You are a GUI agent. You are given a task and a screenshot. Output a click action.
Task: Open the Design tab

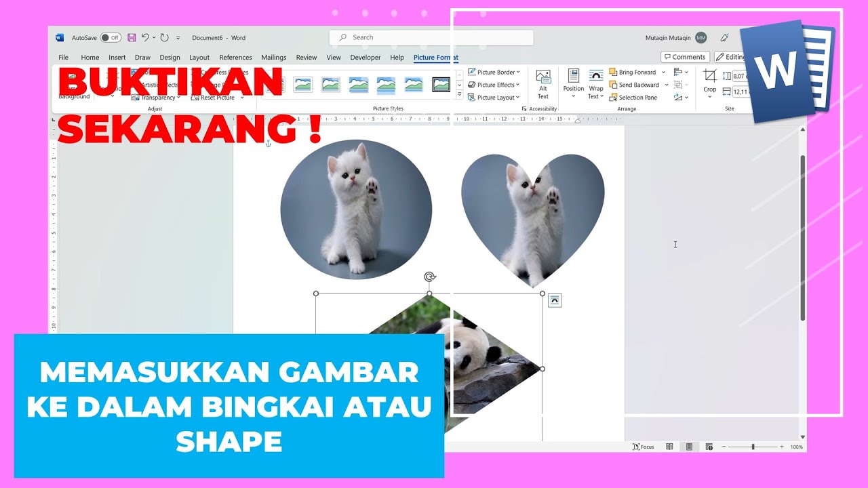pos(170,58)
